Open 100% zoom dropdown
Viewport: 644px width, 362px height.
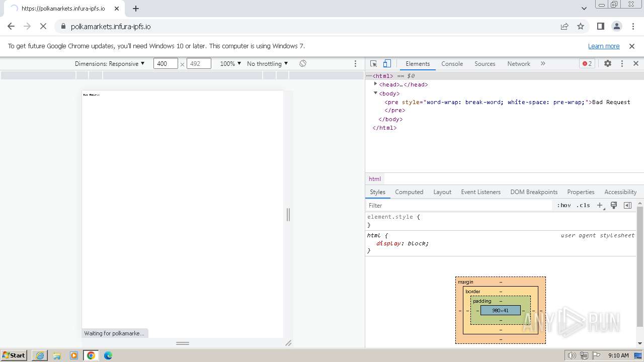[230, 63]
